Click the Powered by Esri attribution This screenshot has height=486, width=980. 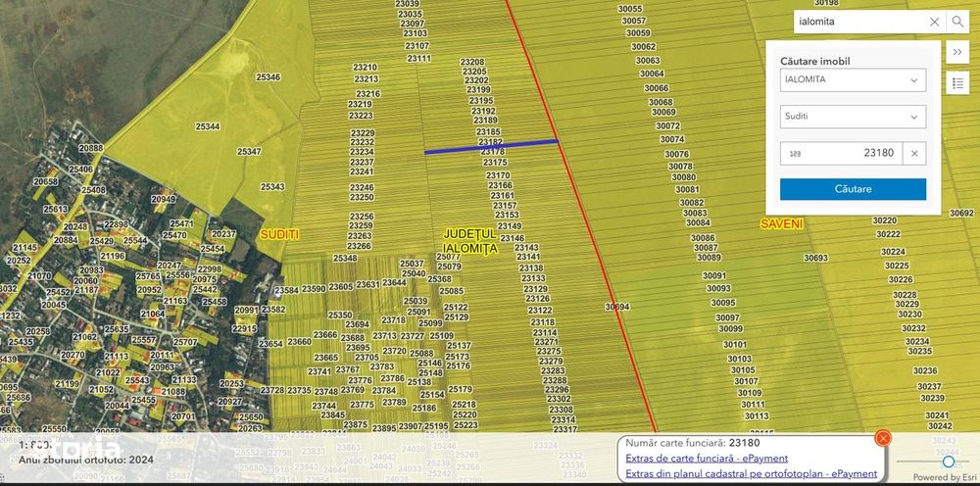pyautogui.click(x=945, y=478)
